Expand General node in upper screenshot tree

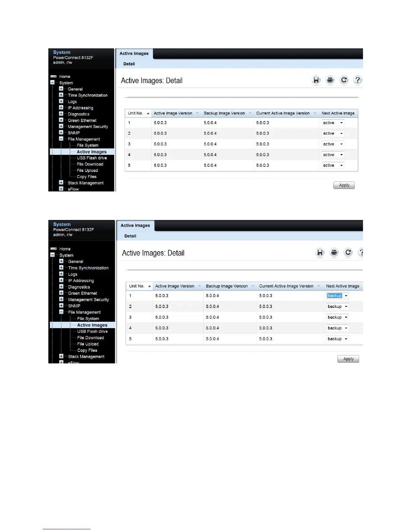61,89
